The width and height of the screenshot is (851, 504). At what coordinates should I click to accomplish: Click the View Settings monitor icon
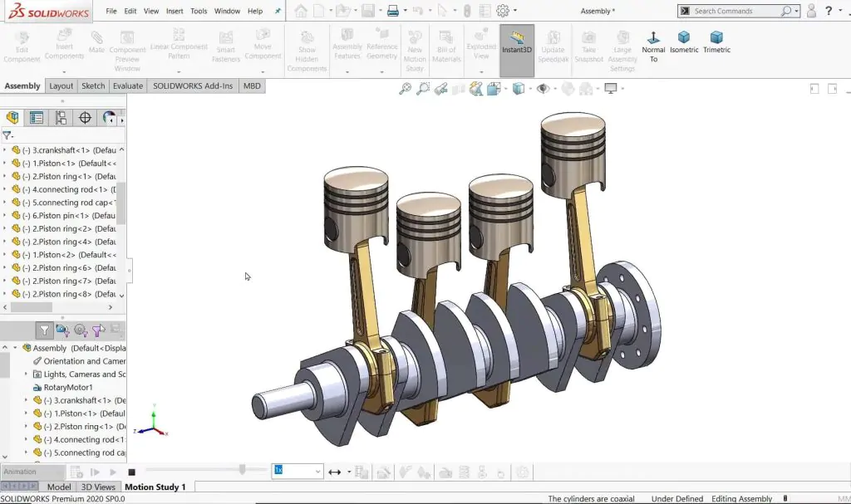(611, 89)
